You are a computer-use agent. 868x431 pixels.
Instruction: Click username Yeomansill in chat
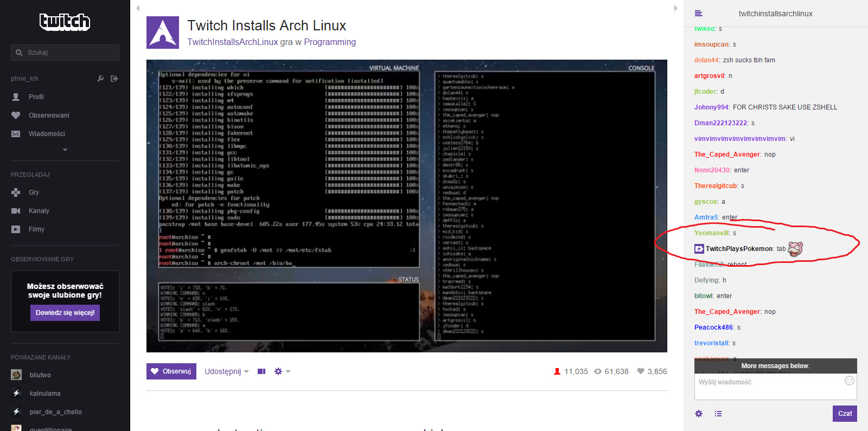point(712,233)
